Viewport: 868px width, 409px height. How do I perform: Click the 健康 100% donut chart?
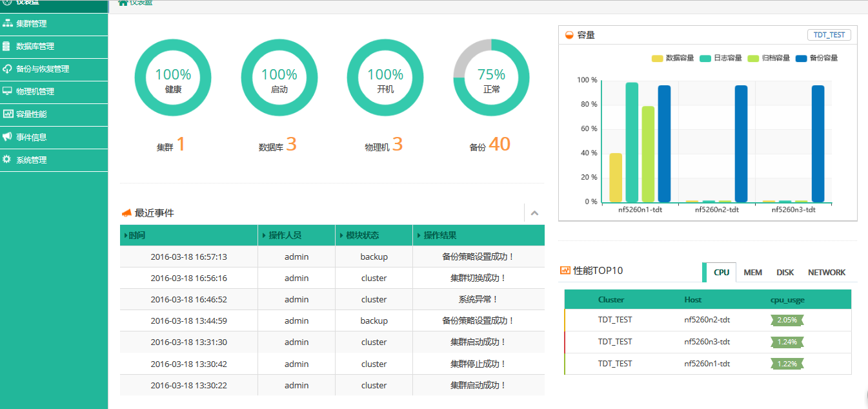(x=173, y=78)
